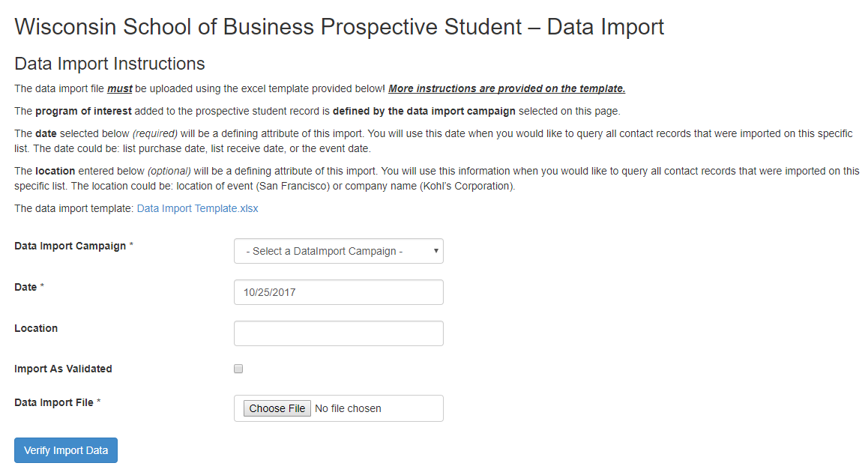Expand the Data Import Campaign dropdown
Image resolution: width=868 pixels, height=472 pixels.
pyautogui.click(x=338, y=252)
